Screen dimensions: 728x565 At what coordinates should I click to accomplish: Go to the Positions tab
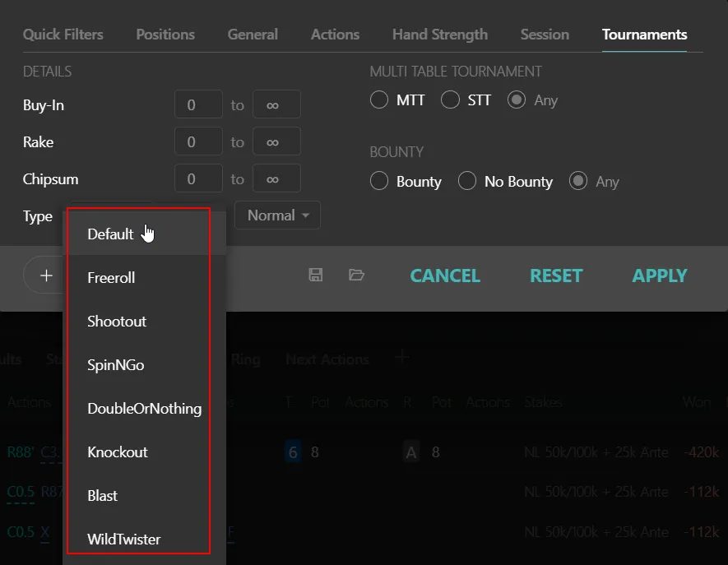(165, 35)
